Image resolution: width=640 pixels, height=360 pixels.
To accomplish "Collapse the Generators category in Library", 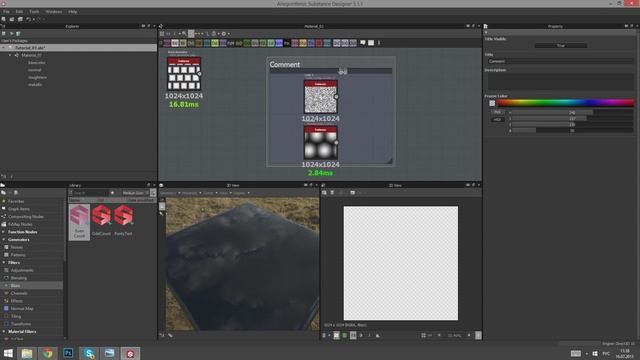I will 4,240.
